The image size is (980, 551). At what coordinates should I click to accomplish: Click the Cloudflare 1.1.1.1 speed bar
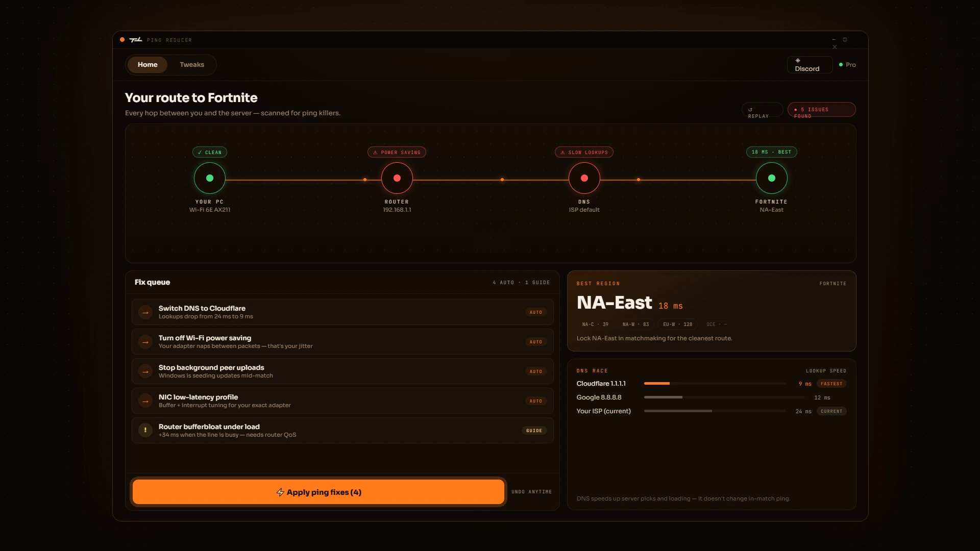(x=715, y=384)
